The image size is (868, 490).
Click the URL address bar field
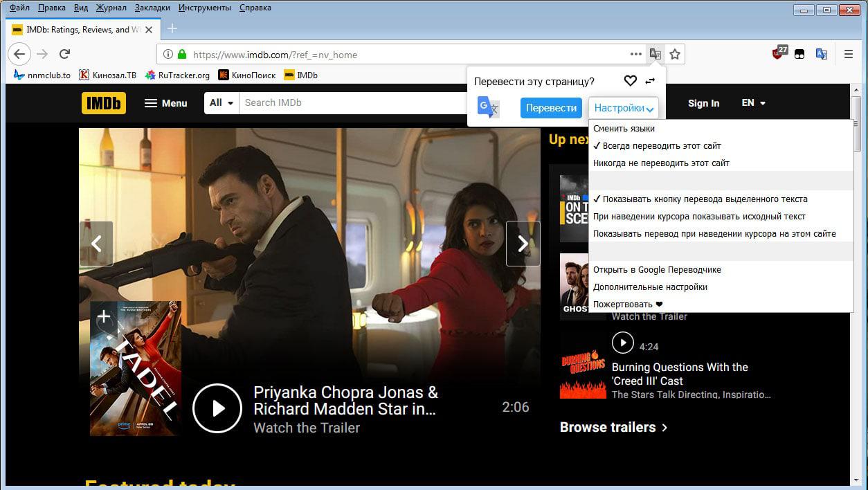(408, 54)
